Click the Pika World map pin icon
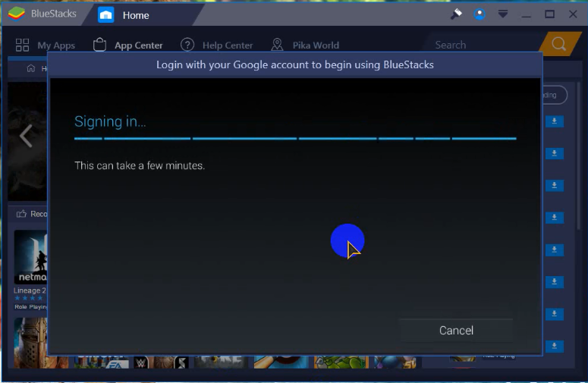Image resolution: width=588 pixels, height=383 pixels. tap(277, 45)
